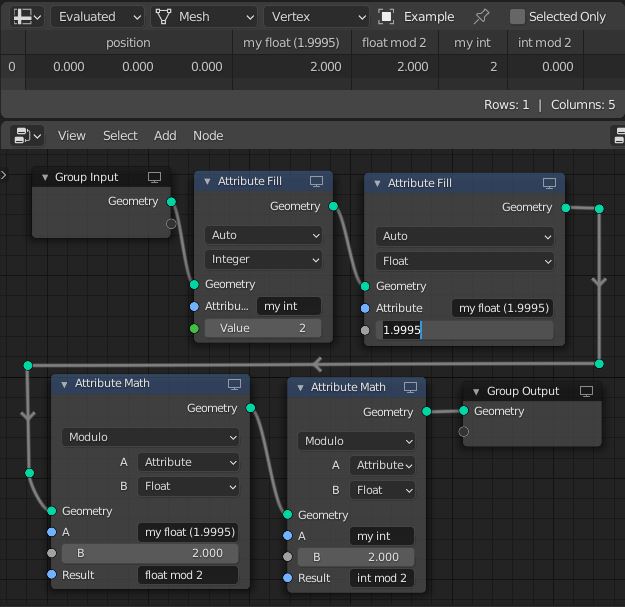This screenshot has height=607, width=625.
Task: Click attribute field in Float Attribute Fill
Action: tap(502, 308)
